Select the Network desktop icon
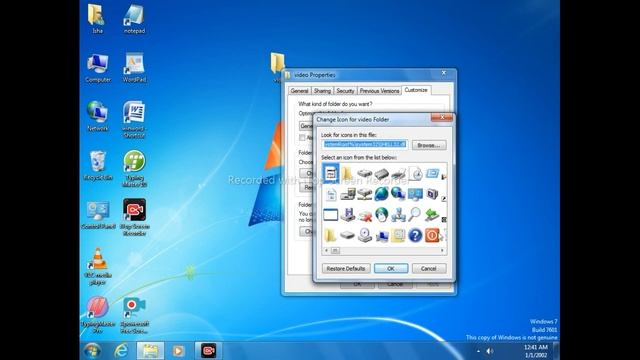640x360 pixels. 98,116
